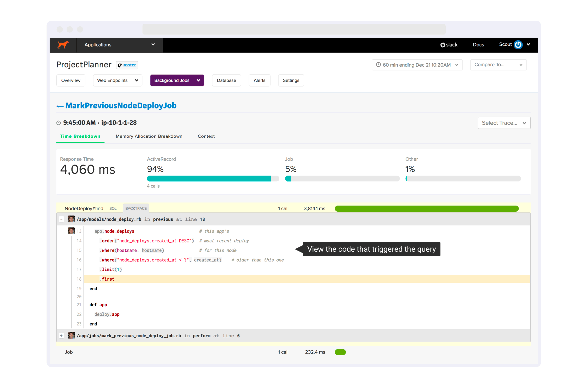588x388 pixels.
Task: Switch to the Context tab
Action: [x=206, y=136]
